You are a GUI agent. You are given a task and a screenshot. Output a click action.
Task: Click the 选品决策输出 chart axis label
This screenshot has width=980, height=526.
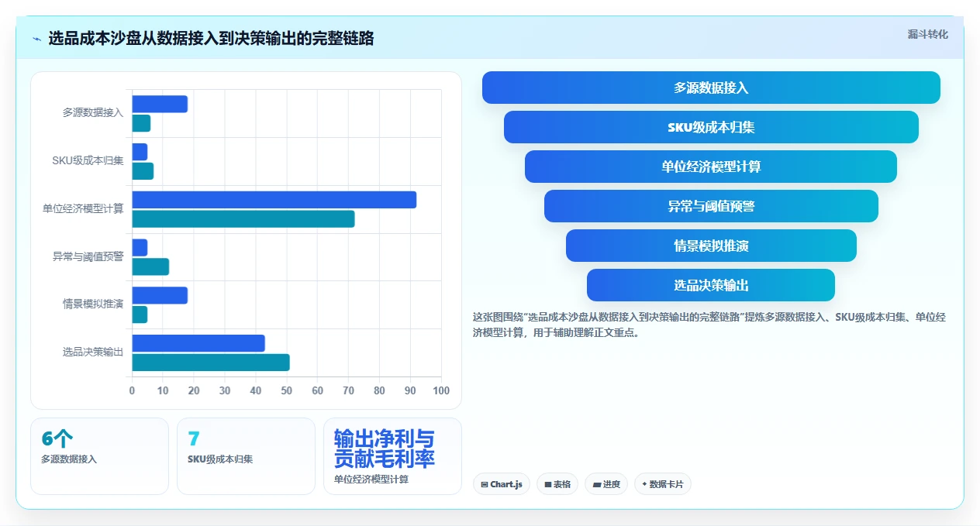point(93,352)
